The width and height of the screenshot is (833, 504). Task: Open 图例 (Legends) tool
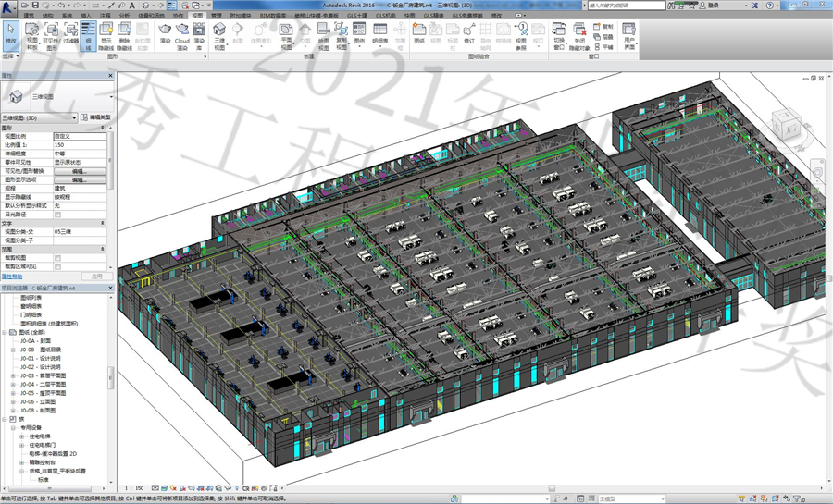360,34
